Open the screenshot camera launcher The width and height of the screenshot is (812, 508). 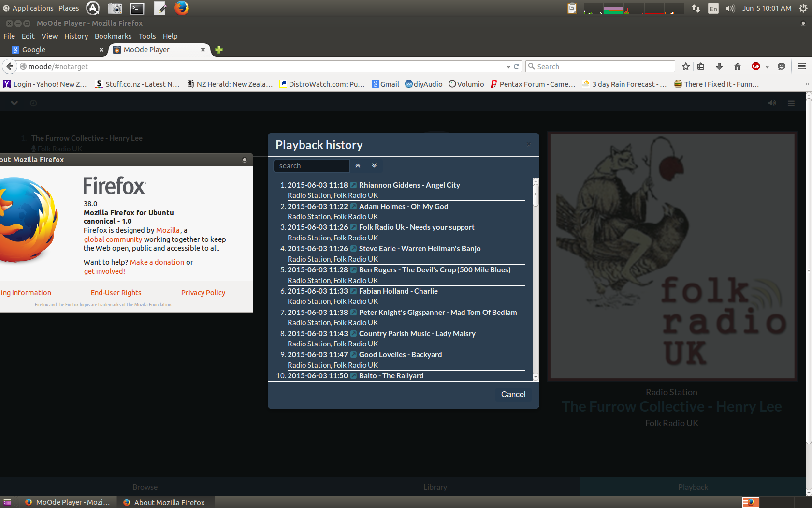[x=115, y=8]
